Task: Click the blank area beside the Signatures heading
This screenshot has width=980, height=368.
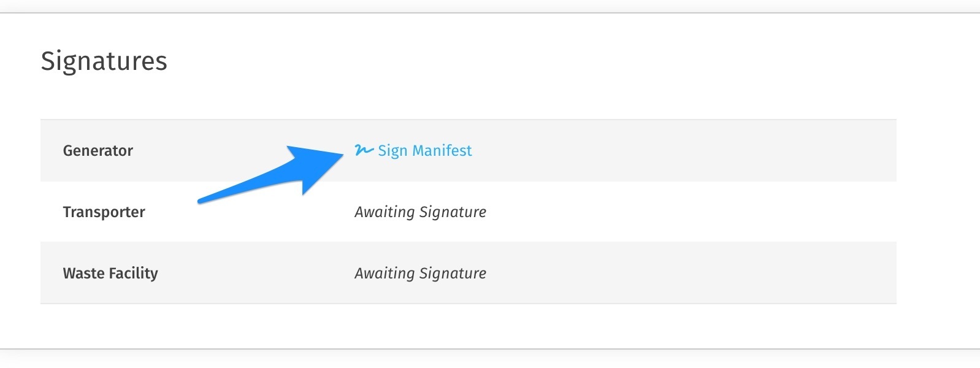Action: pos(491,61)
